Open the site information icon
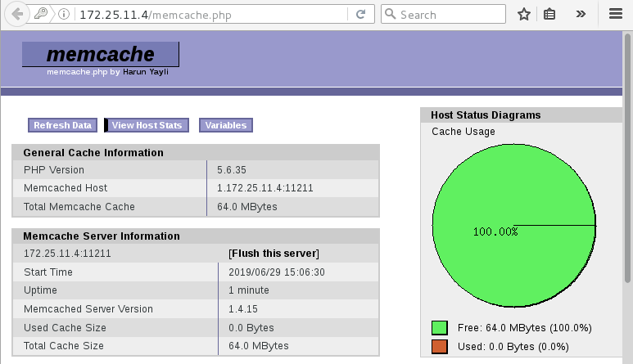This screenshot has height=364, width=633. coord(63,14)
